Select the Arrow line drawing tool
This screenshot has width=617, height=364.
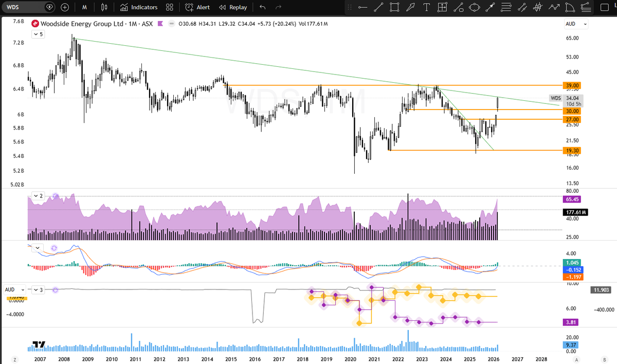point(491,7)
